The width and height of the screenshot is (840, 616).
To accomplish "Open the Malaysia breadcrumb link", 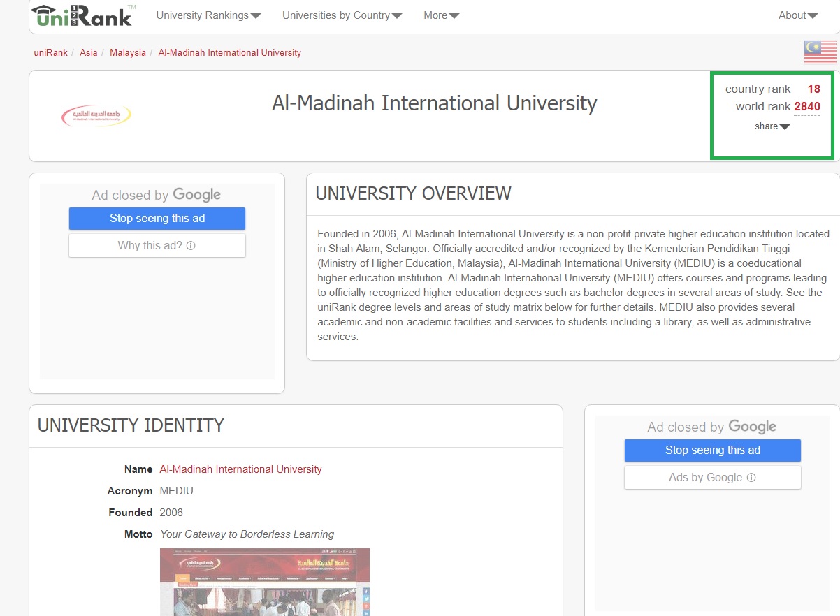I will tap(128, 52).
